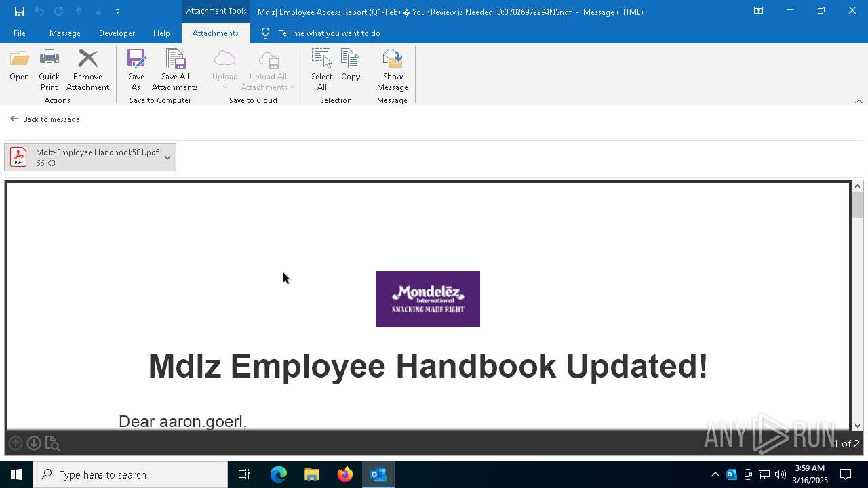Click the Dear aaron.goerl, text

click(182, 422)
